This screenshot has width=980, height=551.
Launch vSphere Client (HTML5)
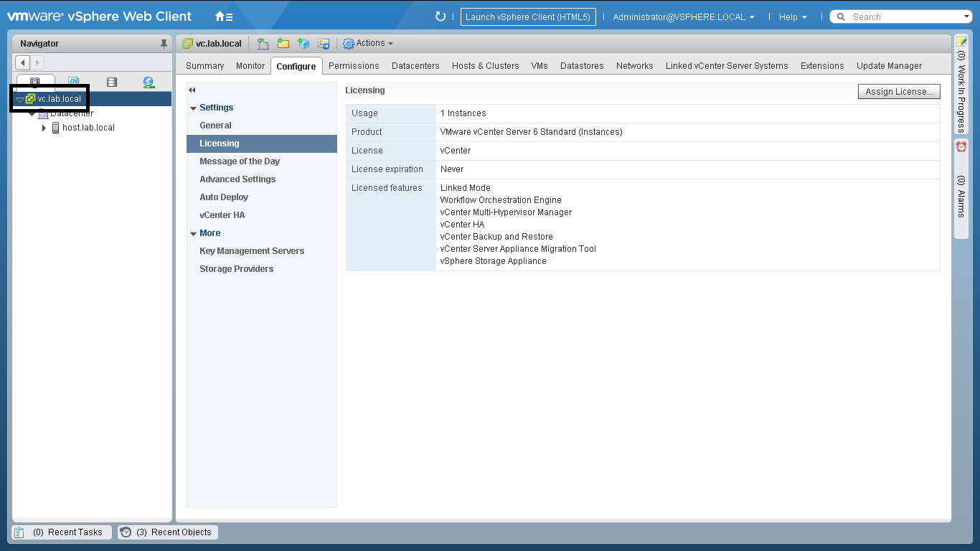528,17
